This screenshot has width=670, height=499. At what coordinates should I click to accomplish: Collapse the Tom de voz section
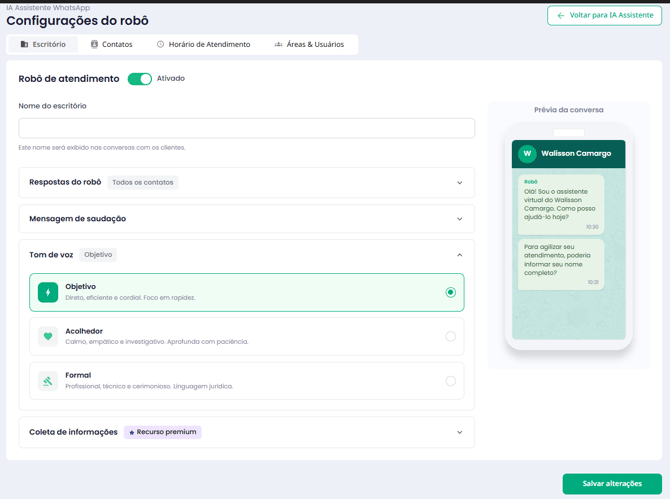(459, 255)
